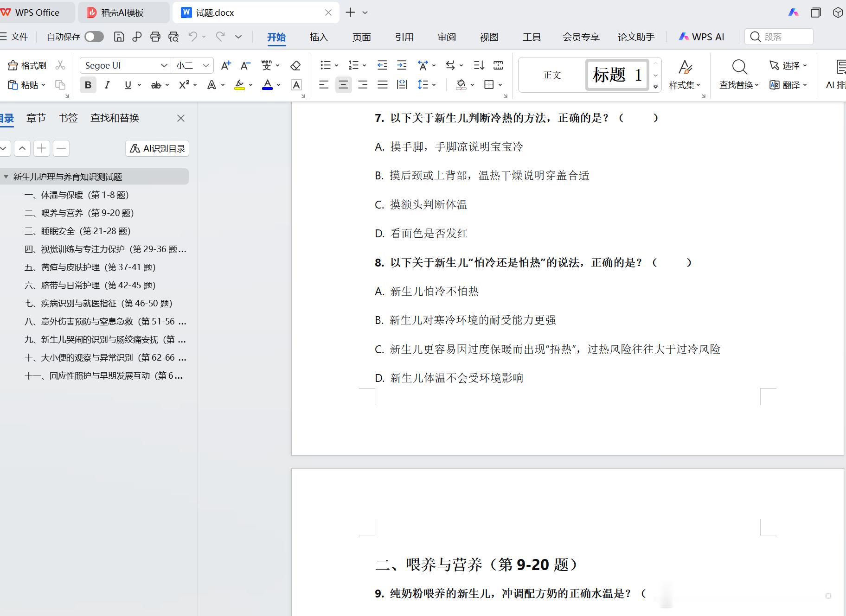Click the search box in the ribbon

pyautogui.click(x=779, y=37)
